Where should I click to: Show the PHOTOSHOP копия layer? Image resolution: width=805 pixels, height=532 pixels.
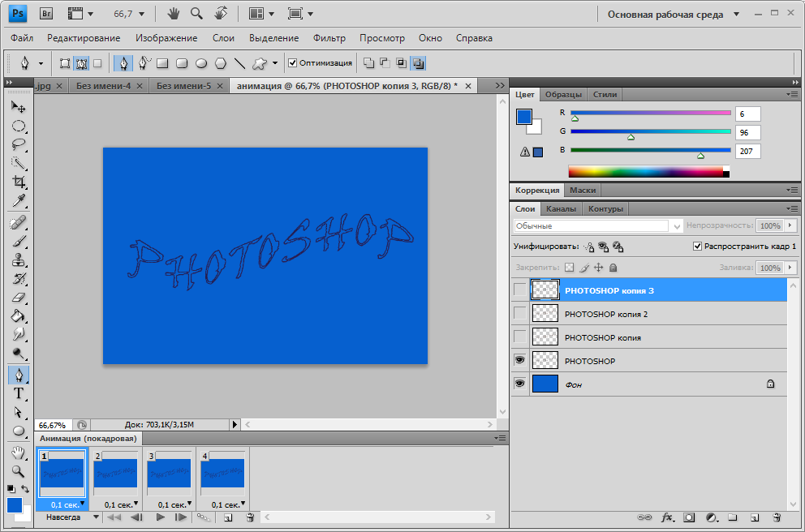click(x=519, y=337)
